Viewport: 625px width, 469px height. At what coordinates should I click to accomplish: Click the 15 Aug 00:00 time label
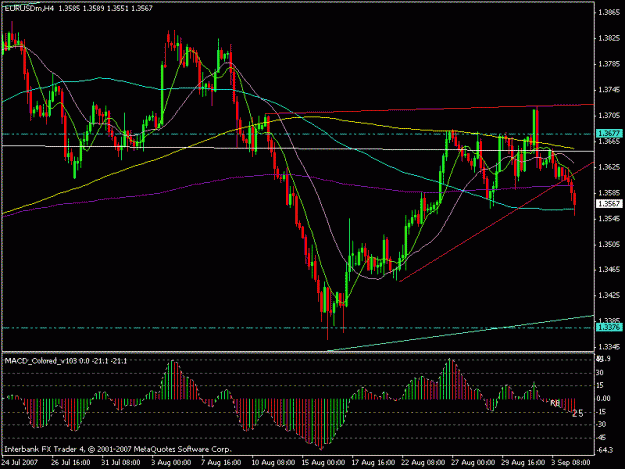pyautogui.click(x=323, y=462)
